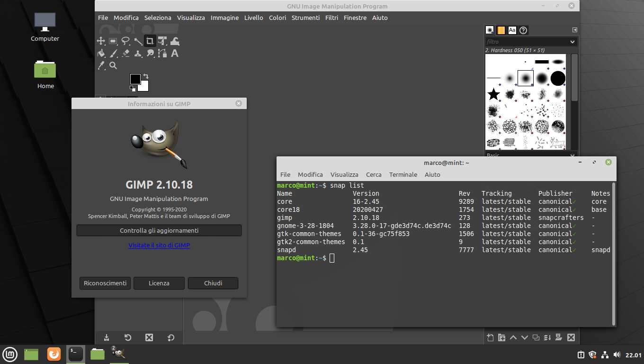This screenshot has height=364, width=644.
Task: Create a new layer group
Action: pos(501,337)
